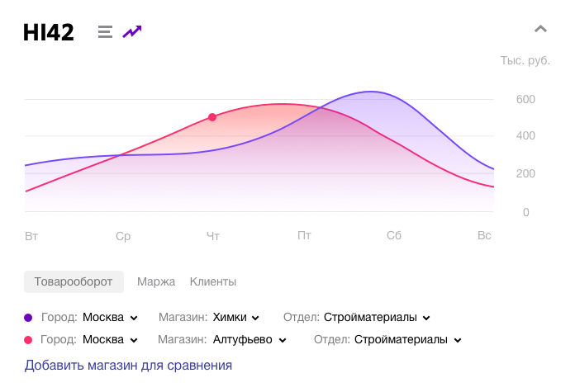The height and width of the screenshot is (392, 575).
Task: Click the pink data point on chart
Action: 212,117
